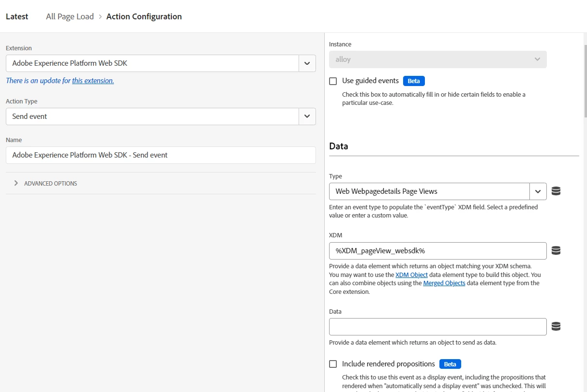Open the Action Type dropdown arrow
587x392 pixels.
tap(307, 116)
